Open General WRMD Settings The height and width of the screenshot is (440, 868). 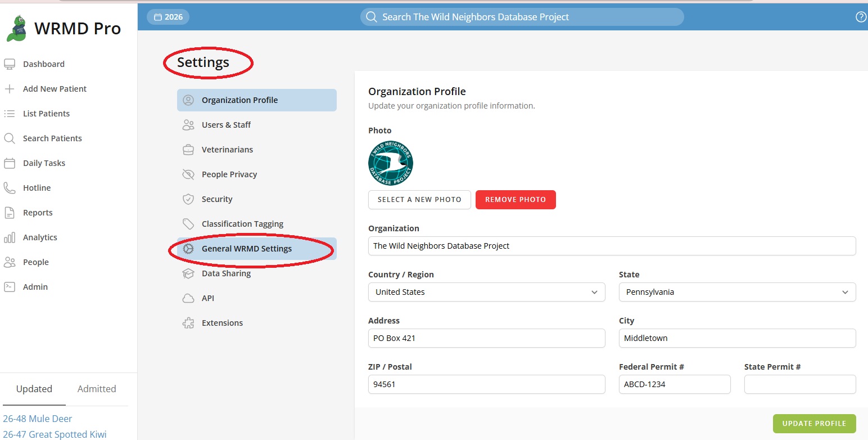coord(257,249)
